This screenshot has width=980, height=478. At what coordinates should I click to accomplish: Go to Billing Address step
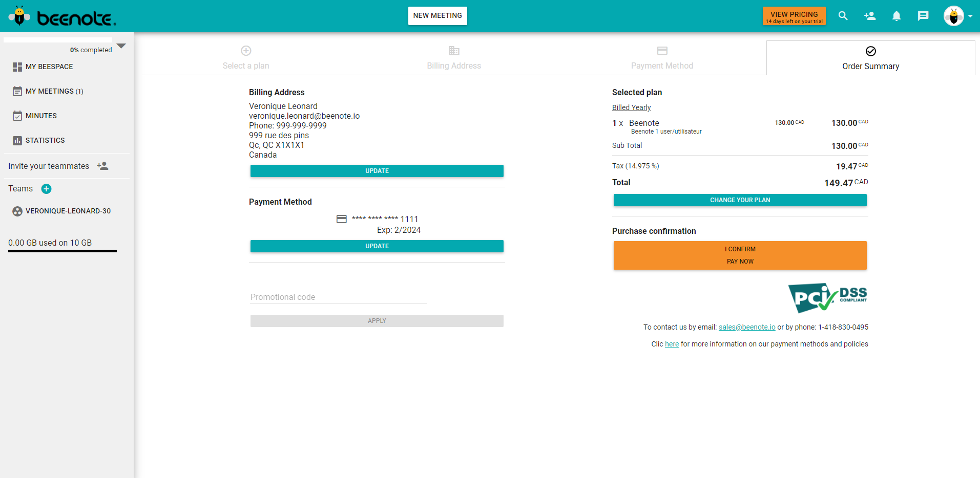454,58
